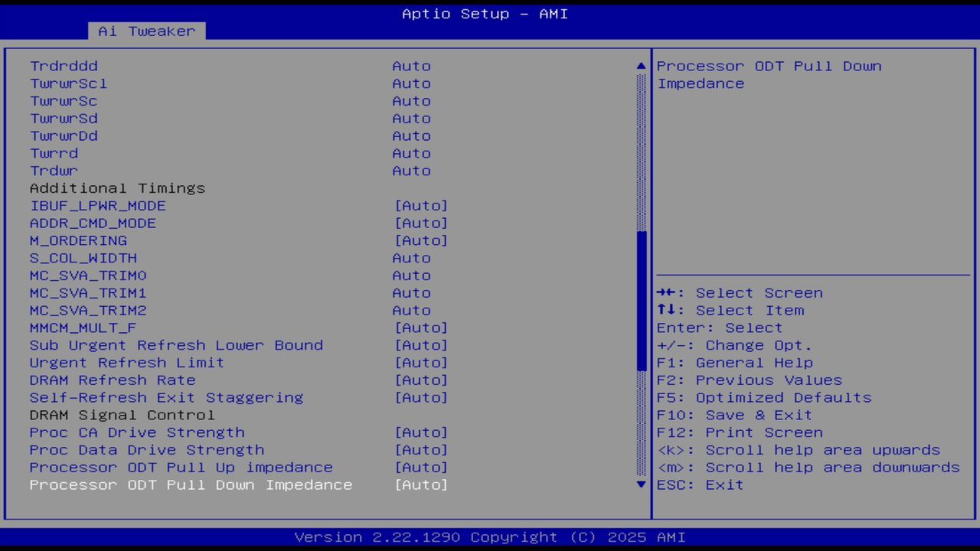This screenshot has height=551, width=980.
Task: Click the F1: General Help hint
Action: (x=735, y=364)
